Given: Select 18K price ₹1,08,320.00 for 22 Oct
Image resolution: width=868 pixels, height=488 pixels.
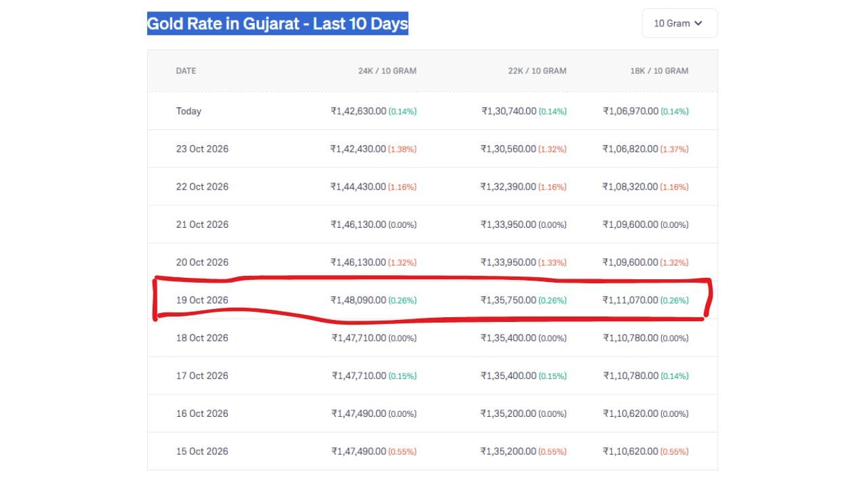Looking at the screenshot, I should tap(631, 187).
